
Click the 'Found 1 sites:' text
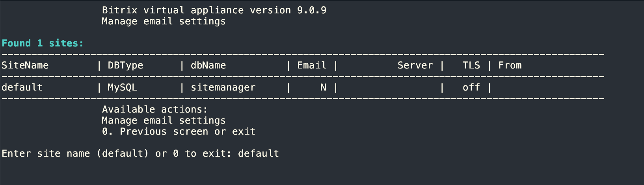43,43
